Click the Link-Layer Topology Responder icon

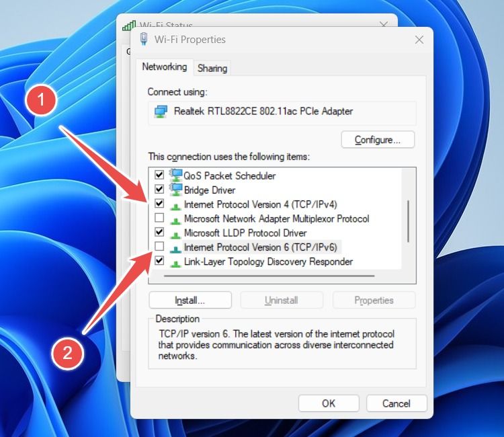175,264
